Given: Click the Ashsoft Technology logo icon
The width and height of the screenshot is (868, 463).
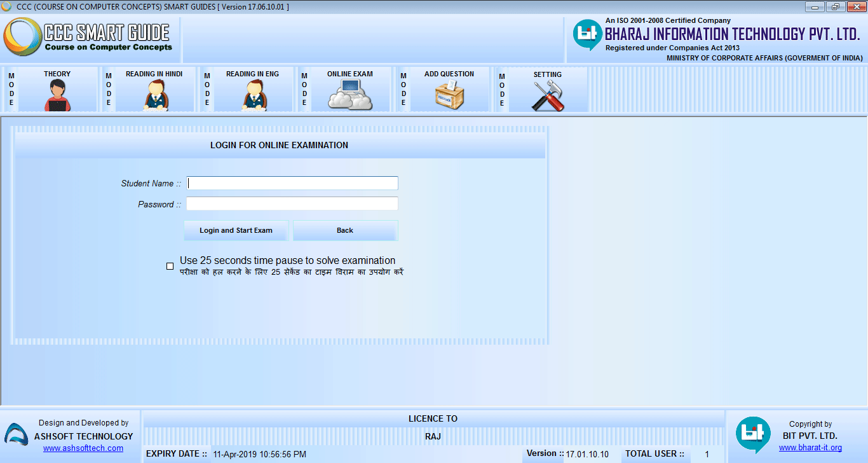Looking at the screenshot, I should click(16, 435).
